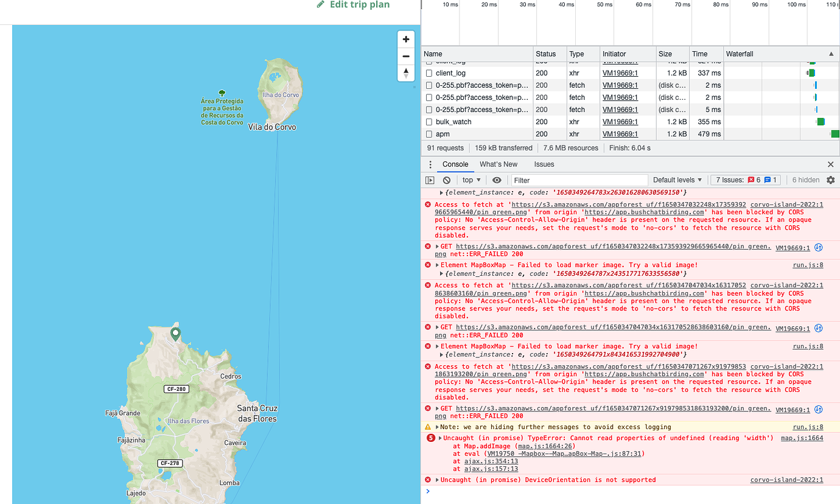Switch to the What's New tab
The height and width of the screenshot is (504, 840).
[498, 164]
